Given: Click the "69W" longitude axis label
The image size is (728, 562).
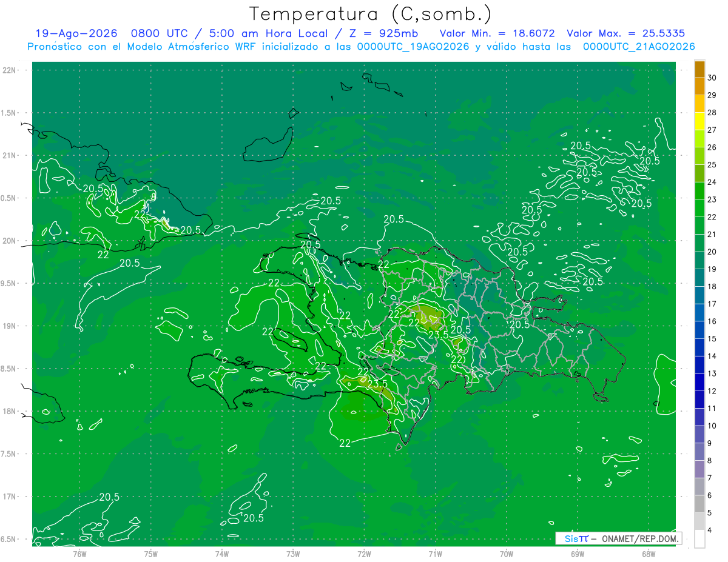Looking at the screenshot, I should [x=577, y=554].
